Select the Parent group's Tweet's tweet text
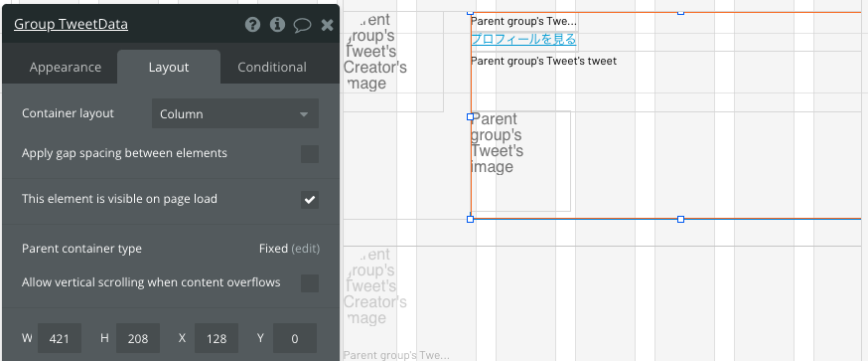Image resolution: width=868 pixels, height=361 pixels. [543, 61]
